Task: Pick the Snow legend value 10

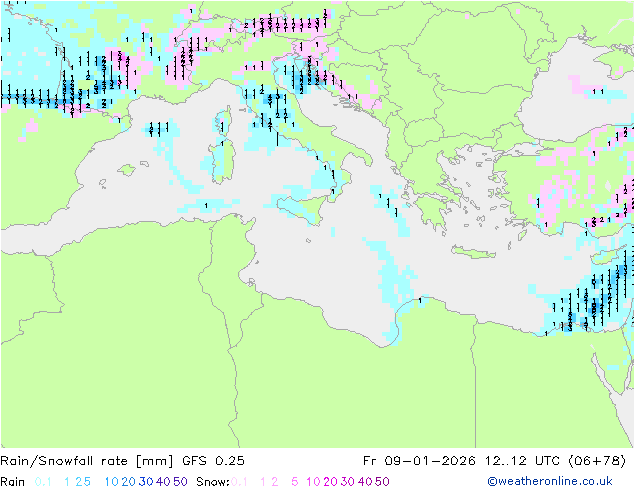Action: click(x=313, y=482)
